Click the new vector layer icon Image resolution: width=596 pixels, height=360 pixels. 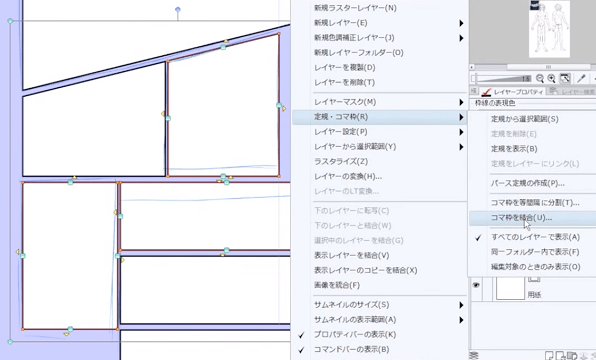point(560,356)
